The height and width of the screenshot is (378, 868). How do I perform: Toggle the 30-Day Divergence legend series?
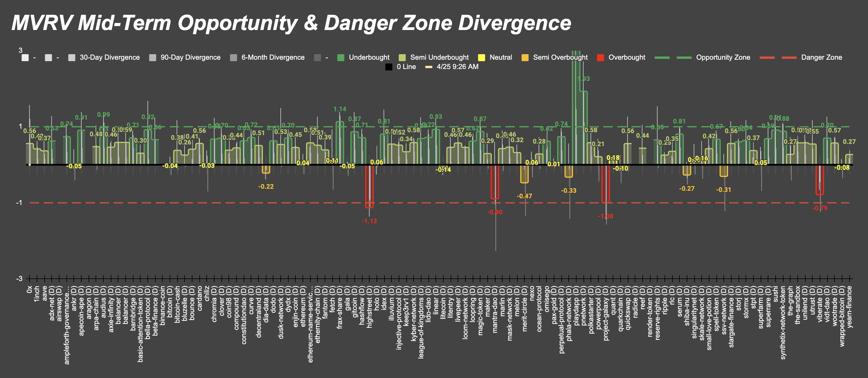(109, 58)
